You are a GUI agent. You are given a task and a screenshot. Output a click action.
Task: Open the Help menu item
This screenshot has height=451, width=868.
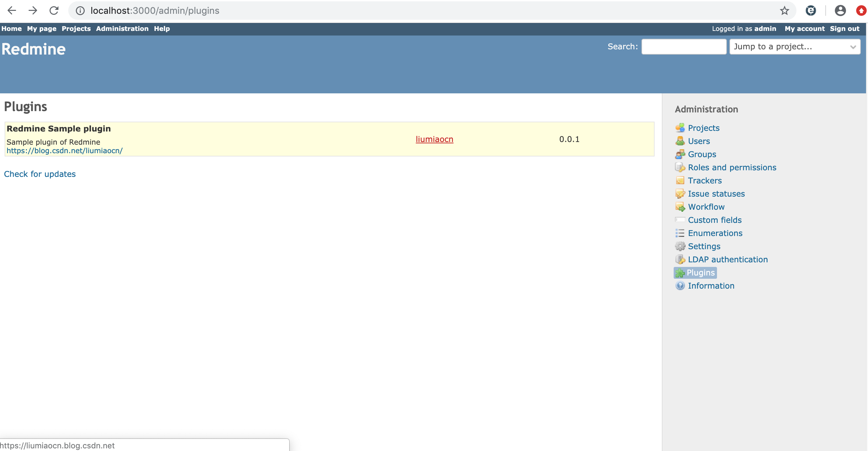point(162,29)
